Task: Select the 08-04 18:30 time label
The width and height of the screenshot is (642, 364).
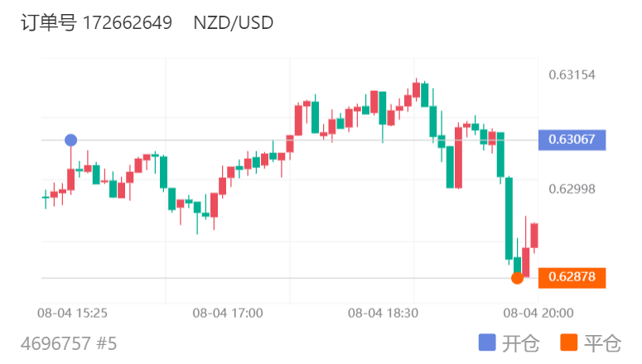Action: click(x=383, y=313)
